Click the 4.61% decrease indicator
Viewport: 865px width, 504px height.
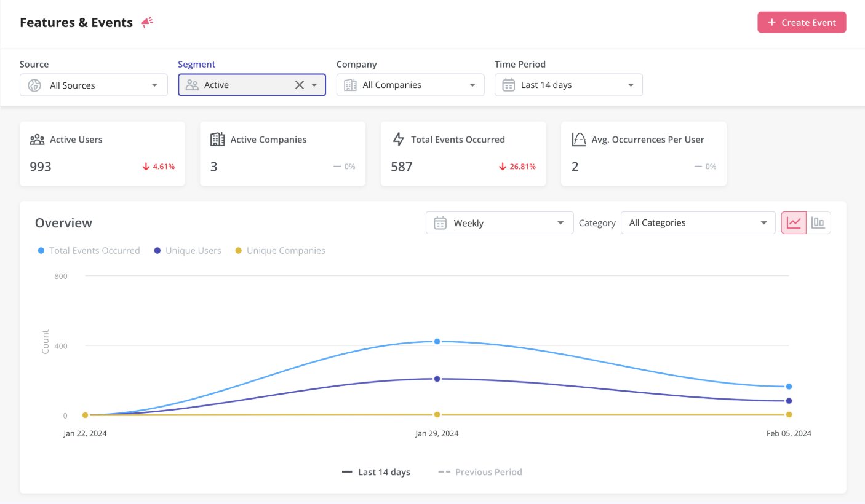(x=159, y=167)
